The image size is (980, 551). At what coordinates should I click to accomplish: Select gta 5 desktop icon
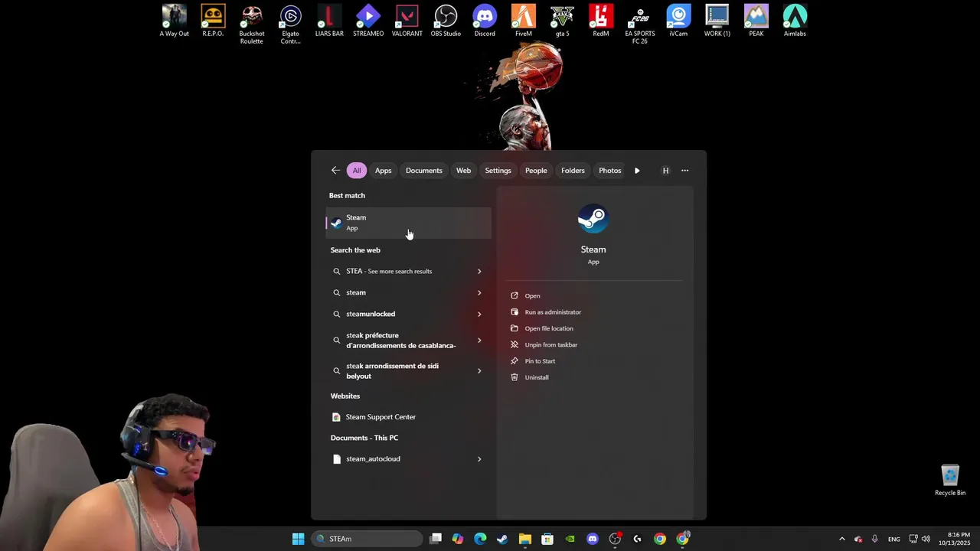[x=562, y=21]
